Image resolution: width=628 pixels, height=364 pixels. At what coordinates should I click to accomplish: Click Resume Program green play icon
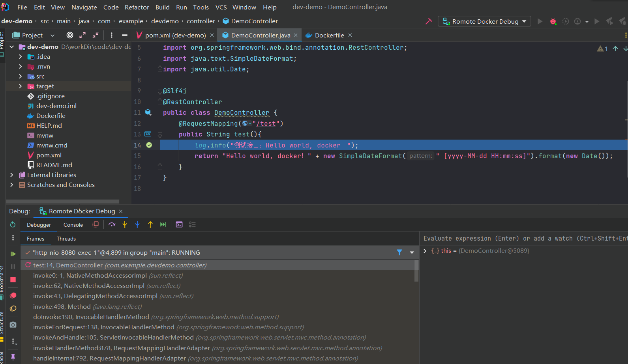tap(13, 254)
